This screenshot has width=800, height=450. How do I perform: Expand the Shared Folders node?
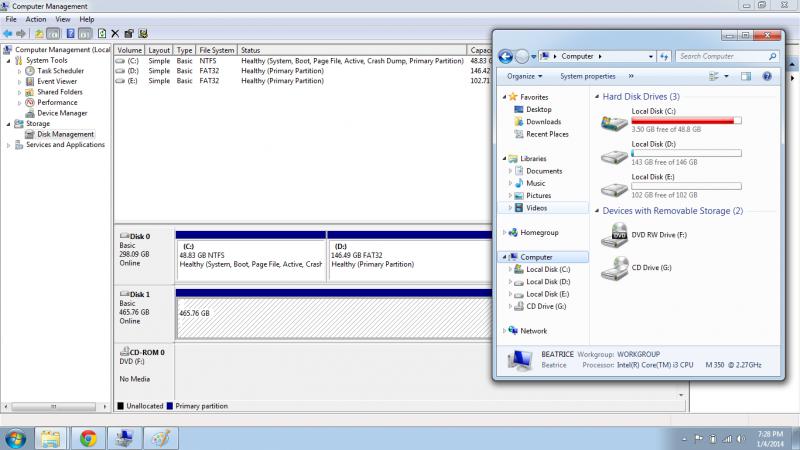19,92
